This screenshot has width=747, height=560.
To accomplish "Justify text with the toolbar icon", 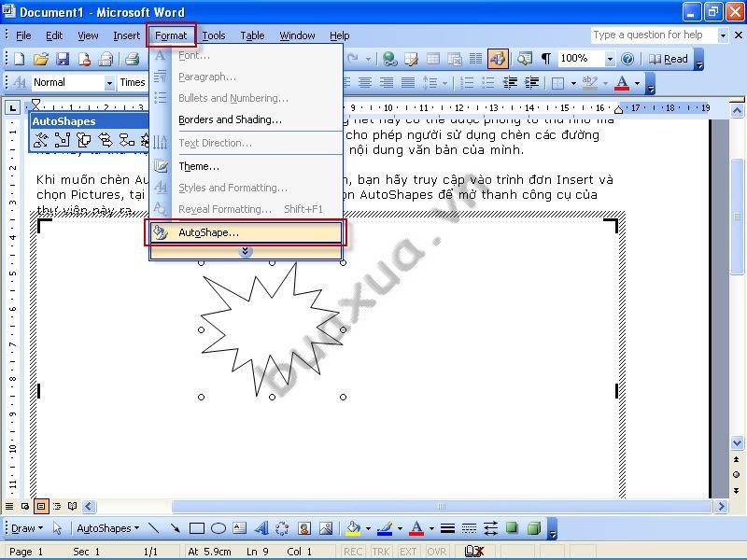I will [408, 83].
